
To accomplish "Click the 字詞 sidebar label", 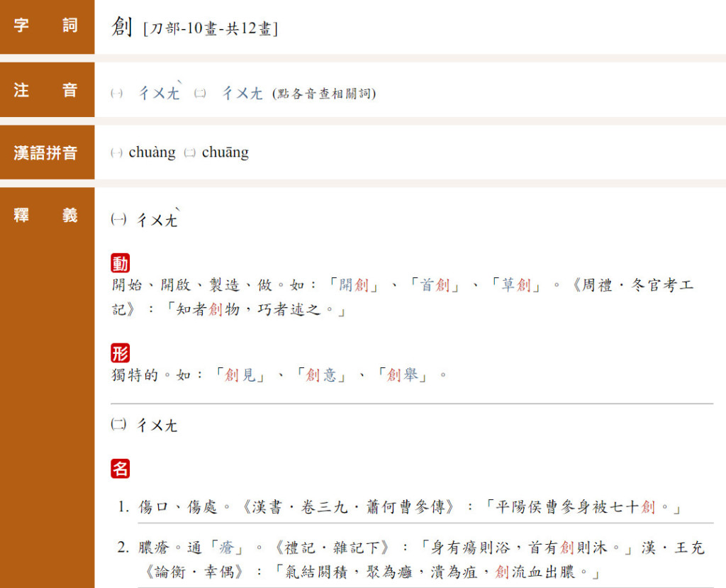I will [46, 27].
